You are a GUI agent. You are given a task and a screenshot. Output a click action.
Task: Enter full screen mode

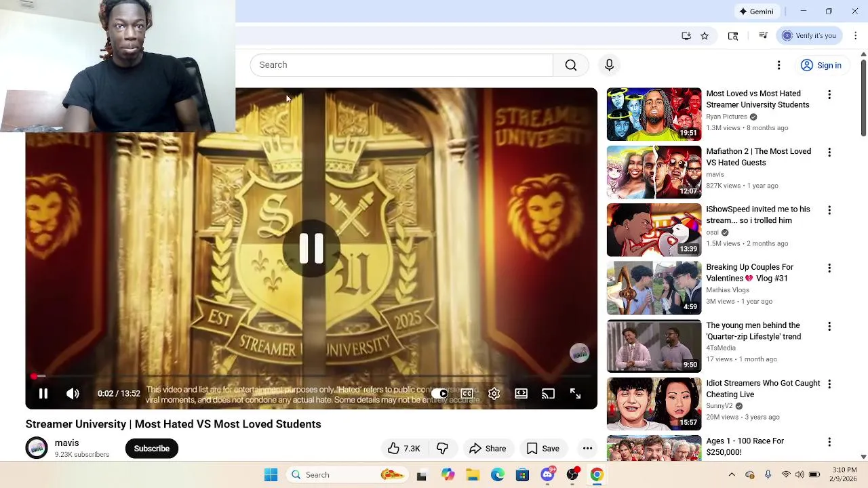(575, 394)
